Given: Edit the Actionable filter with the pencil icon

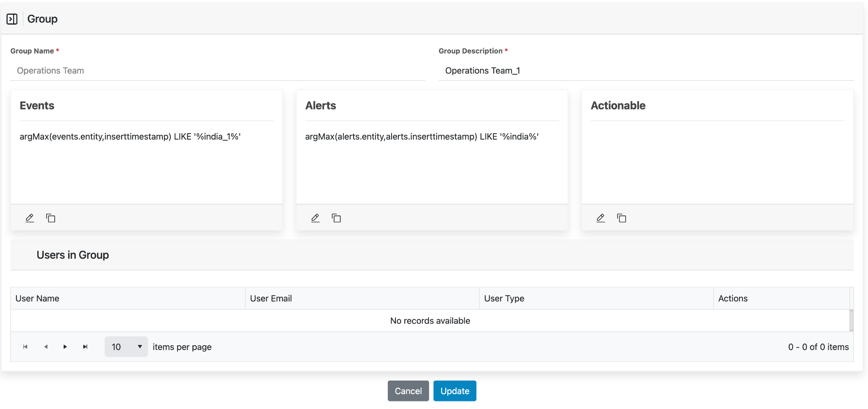Looking at the screenshot, I should [x=601, y=218].
